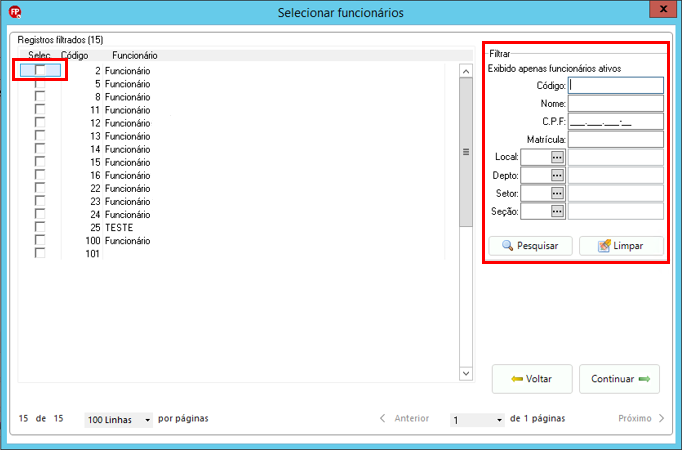682x450 pixels.
Task: Click the employee list scrollbar thumb
Action: [x=466, y=152]
